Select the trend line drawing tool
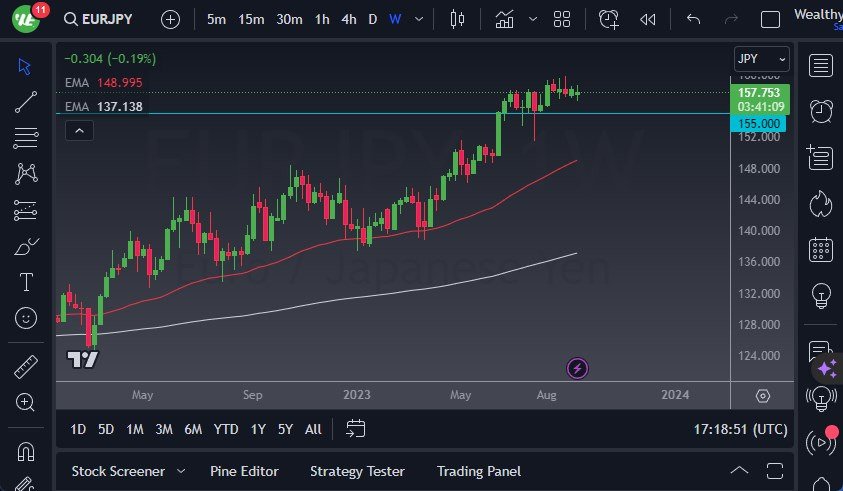Screen dimensions: 843x491 [27, 101]
